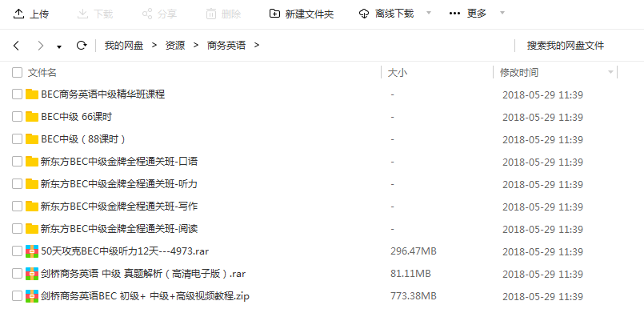Viewport: 644px width, 333px height.
Task: Click the search box 搜索我的网盘文件
Action: coord(566,46)
